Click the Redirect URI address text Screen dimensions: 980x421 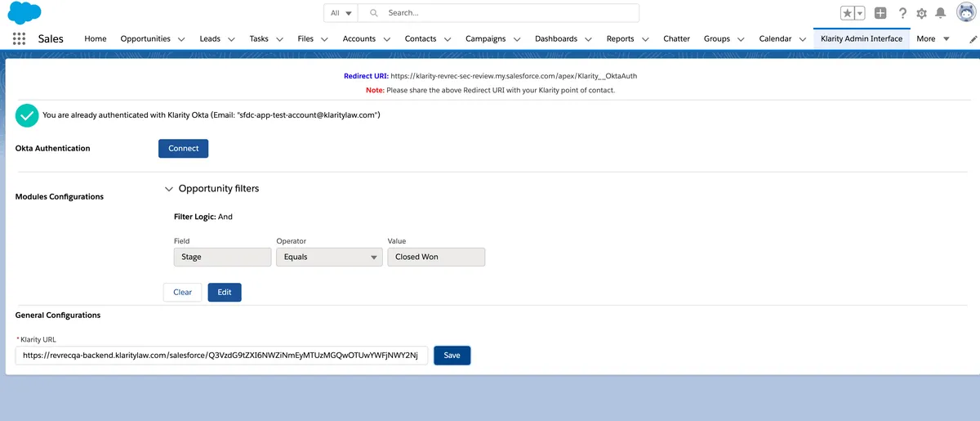514,75
